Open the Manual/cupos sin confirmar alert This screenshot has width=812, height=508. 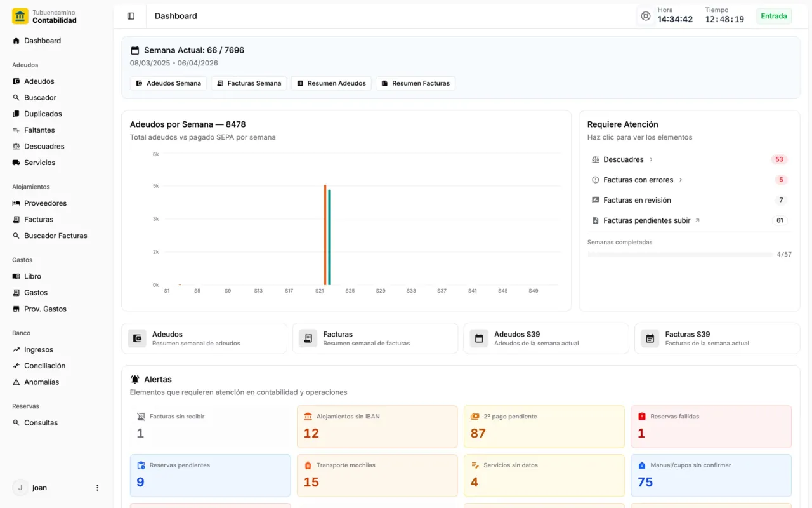[x=711, y=476]
